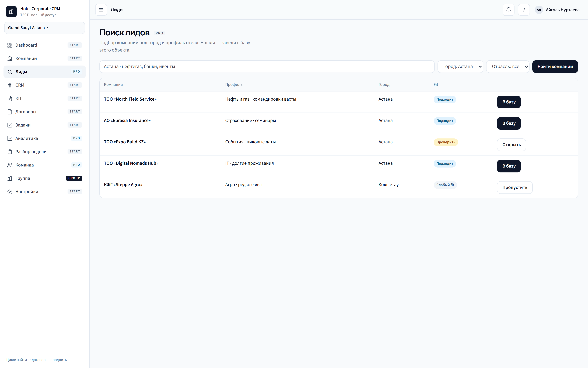Viewport: 588px width, 368px height.
Task: Select АО «Eurasia Insurance» company name
Action: 127,121
